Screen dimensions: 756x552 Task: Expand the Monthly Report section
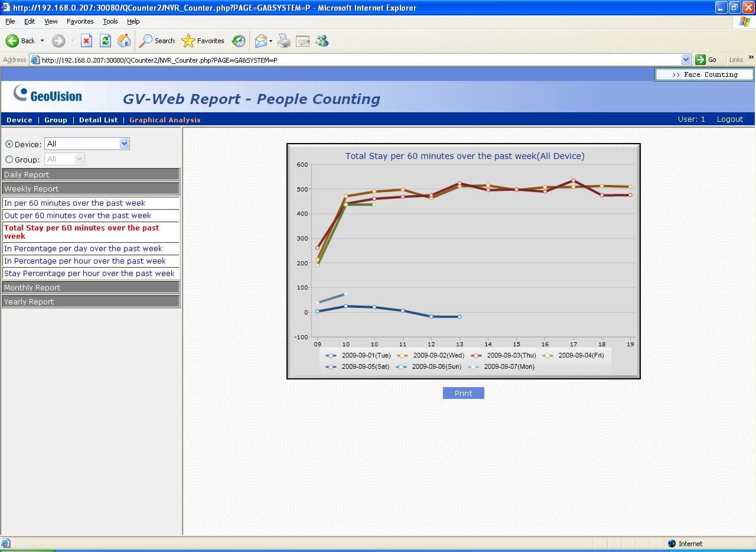pos(90,287)
